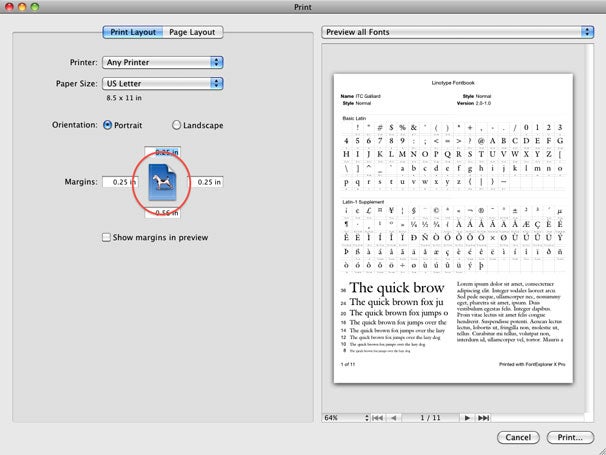Click the Orientation: label
This screenshot has width=606, height=455.
(75, 125)
